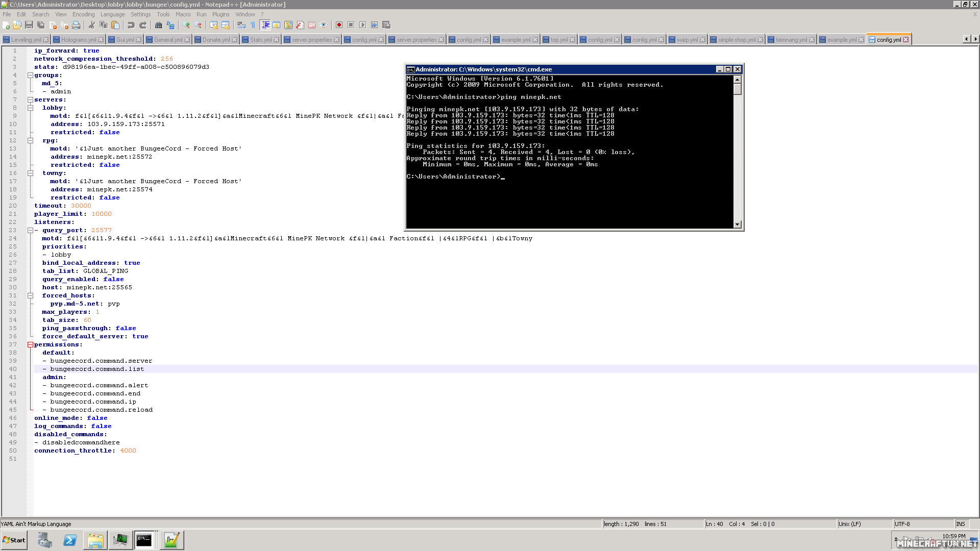Click the Zoom In magnifier icon

[186, 25]
